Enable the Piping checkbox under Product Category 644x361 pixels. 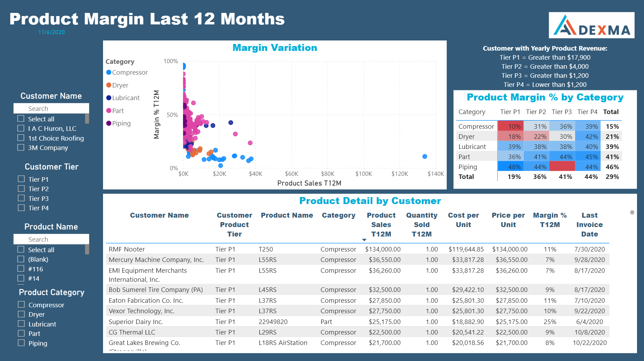[x=21, y=343]
